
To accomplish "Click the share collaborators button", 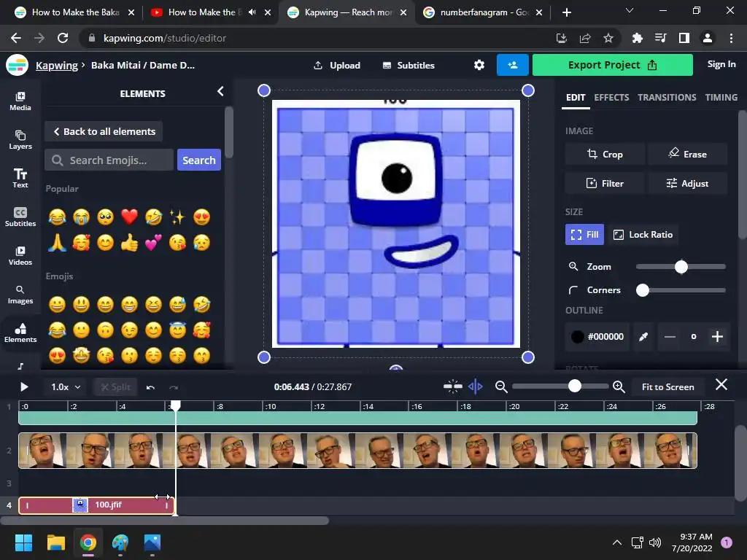I will 513,65.
